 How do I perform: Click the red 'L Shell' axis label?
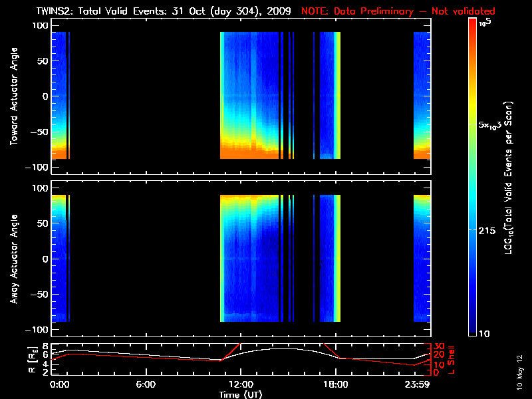click(452, 359)
